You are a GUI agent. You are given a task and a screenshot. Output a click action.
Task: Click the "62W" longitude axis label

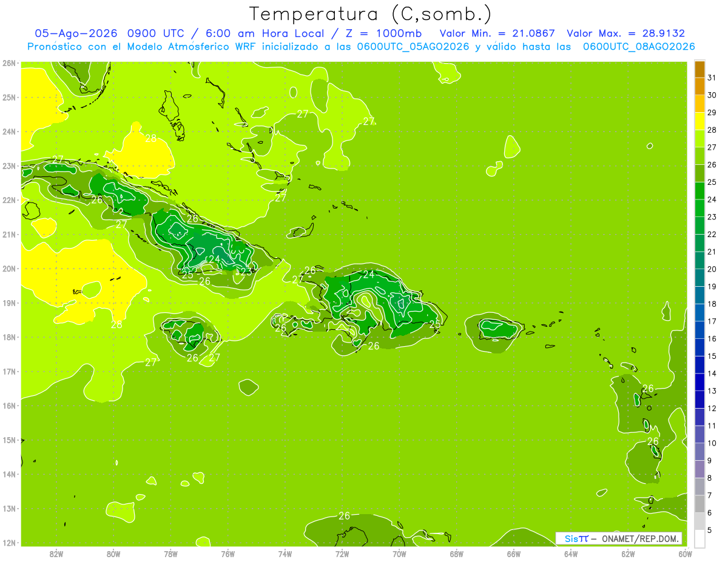coord(628,554)
